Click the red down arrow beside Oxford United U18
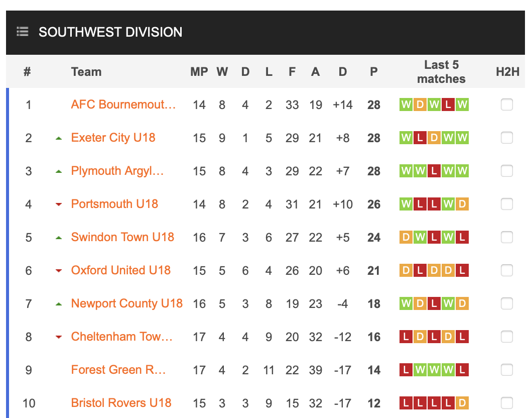The image size is (532, 418). [x=59, y=271]
